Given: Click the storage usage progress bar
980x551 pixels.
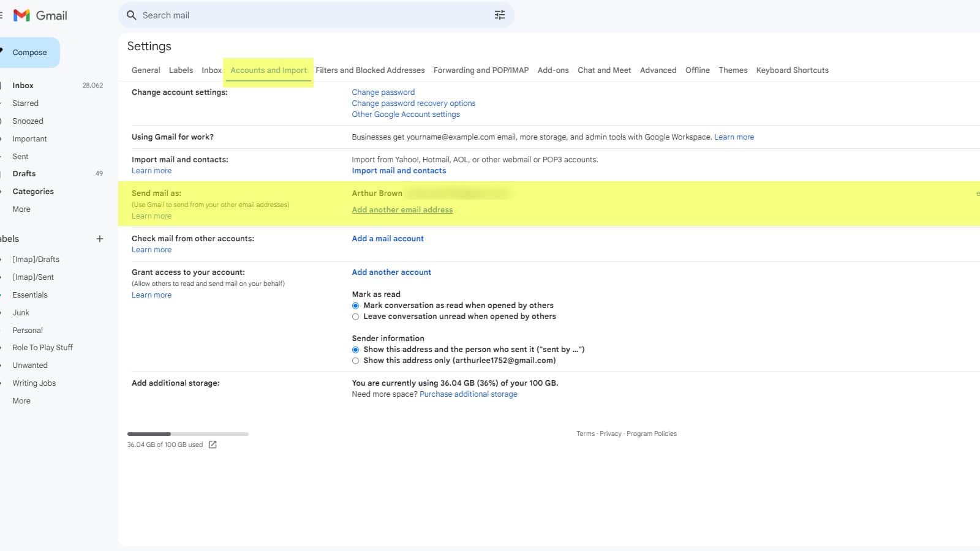Looking at the screenshot, I should [x=187, y=434].
